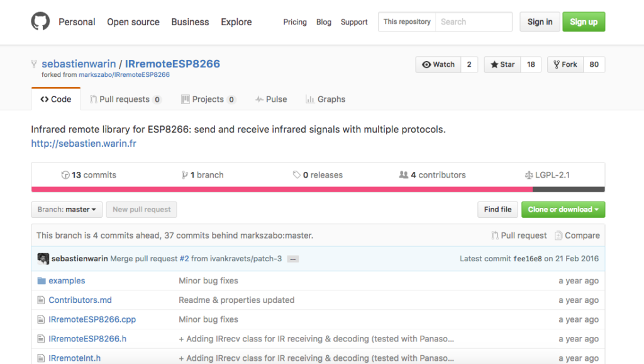
Task: Click the Find file button
Action: coord(497,210)
